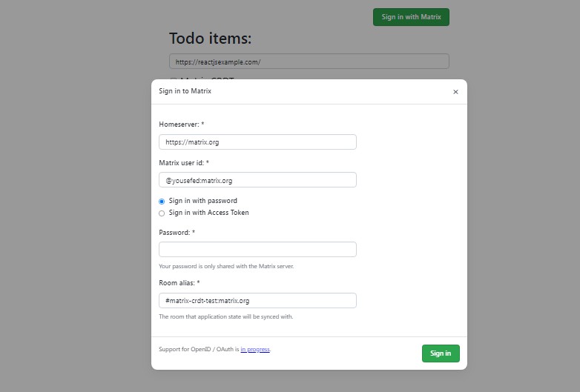Screen dimensions: 580x392
Task: Click the 'Todo items:' heading
Action: (211, 39)
